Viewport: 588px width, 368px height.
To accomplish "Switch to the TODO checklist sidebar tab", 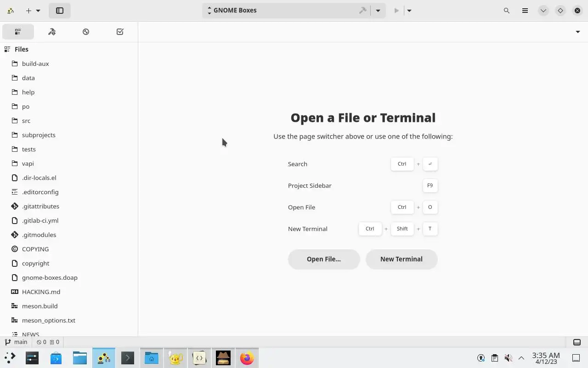I will point(120,32).
